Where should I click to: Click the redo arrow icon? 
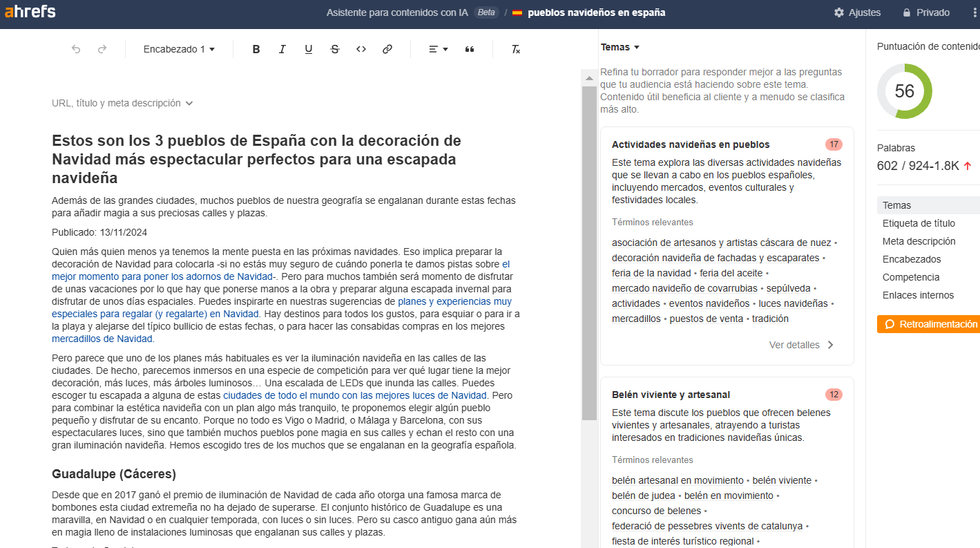102,49
